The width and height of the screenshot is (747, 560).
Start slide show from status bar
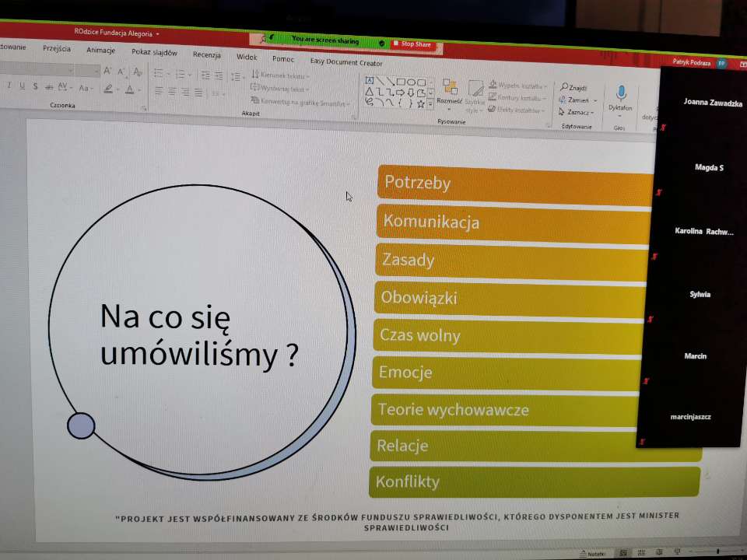click(x=677, y=552)
